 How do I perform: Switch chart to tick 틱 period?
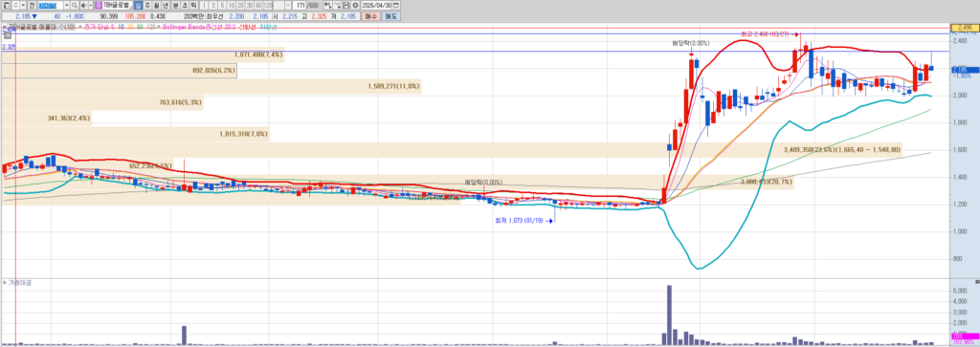[x=193, y=5]
